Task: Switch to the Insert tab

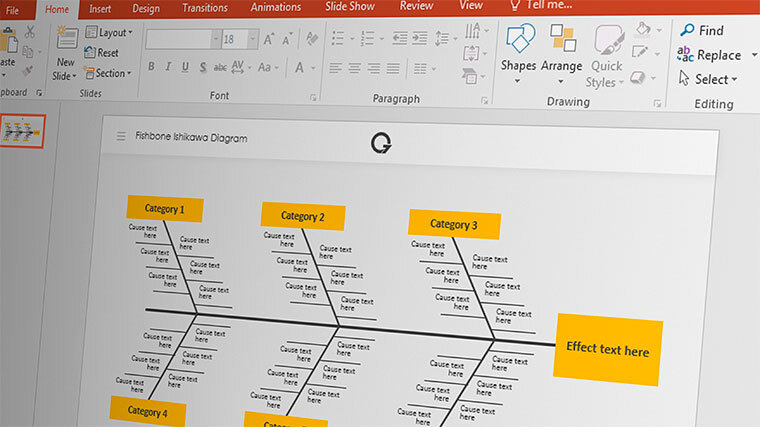Action: pyautogui.click(x=100, y=9)
